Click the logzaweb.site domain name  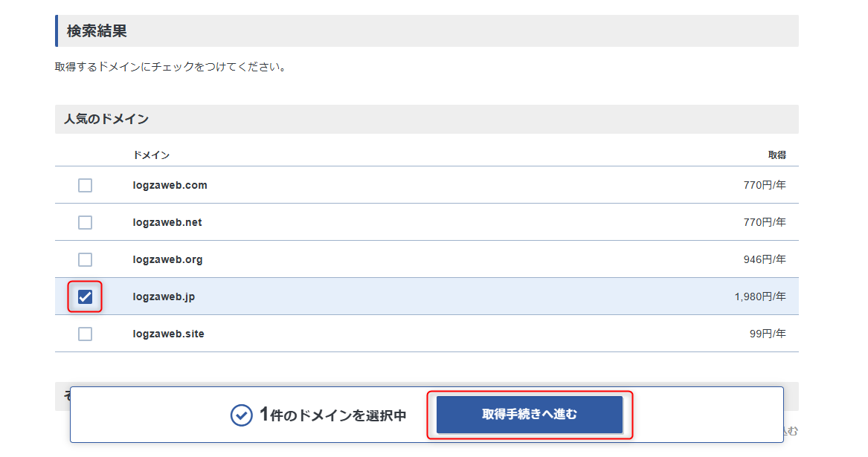tap(168, 334)
